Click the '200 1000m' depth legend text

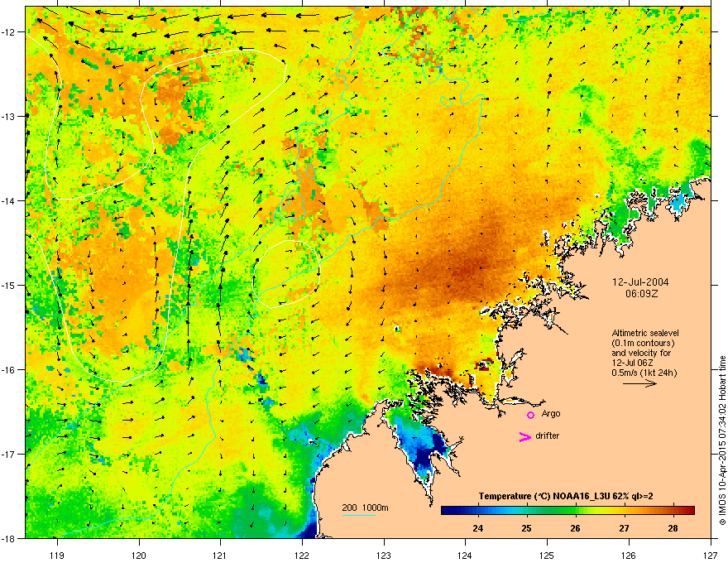365,508
